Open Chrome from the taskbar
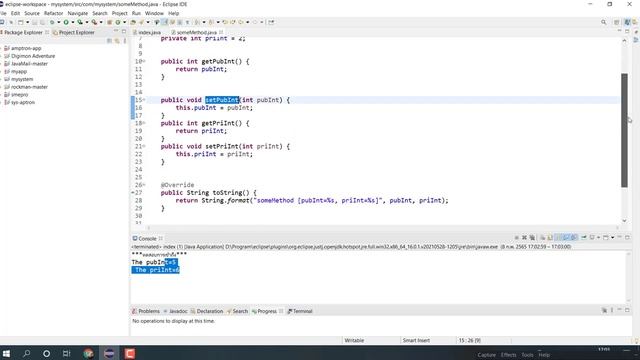 coord(89,353)
